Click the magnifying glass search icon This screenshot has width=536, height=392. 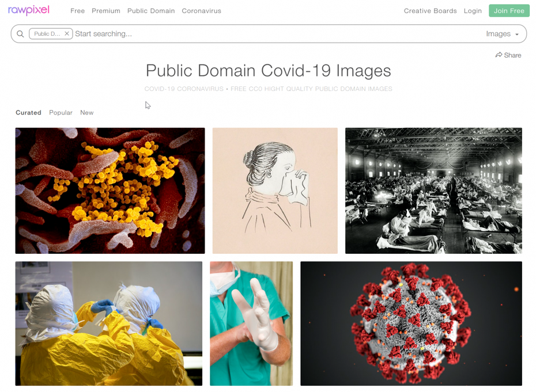coord(20,34)
